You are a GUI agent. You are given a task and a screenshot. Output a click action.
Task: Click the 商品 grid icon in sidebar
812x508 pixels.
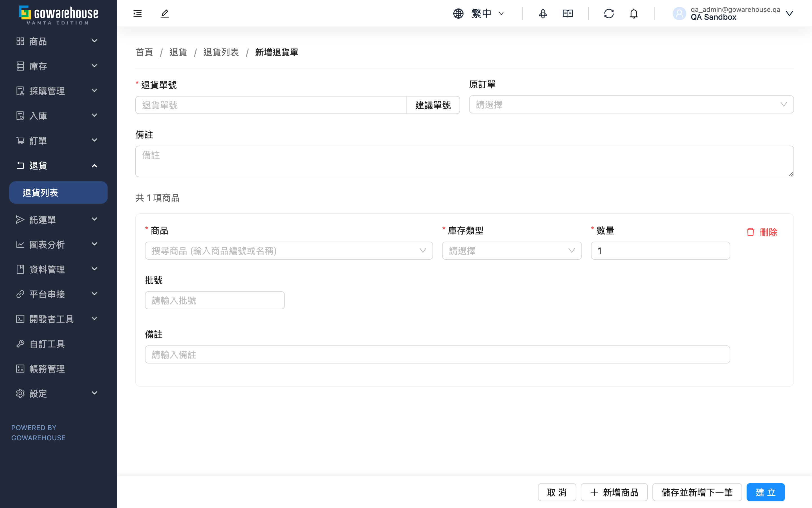point(20,41)
